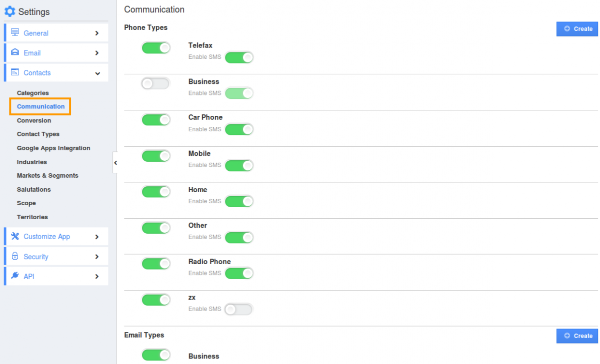Click the General monitor icon

(15, 32)
